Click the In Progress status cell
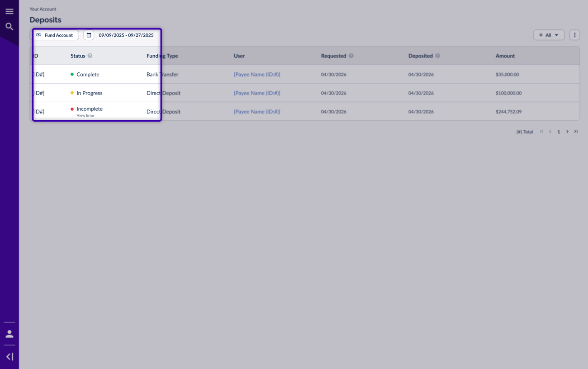Image resolution: width=588 pixels, height=369 pixels. coord(86,93)
